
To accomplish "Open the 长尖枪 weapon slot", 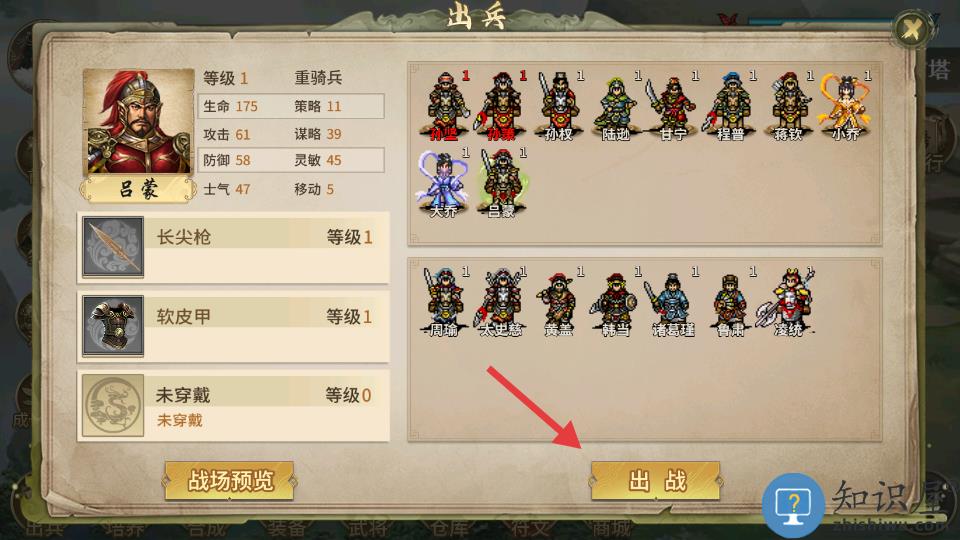I will coord(233,247).
